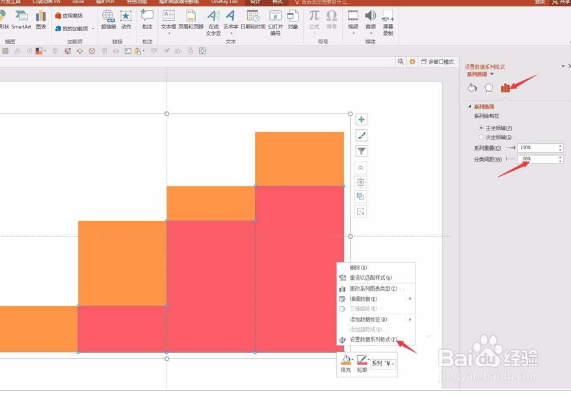
Task: Select Series Options bar-chart tab
Action: tap(505, 88)
